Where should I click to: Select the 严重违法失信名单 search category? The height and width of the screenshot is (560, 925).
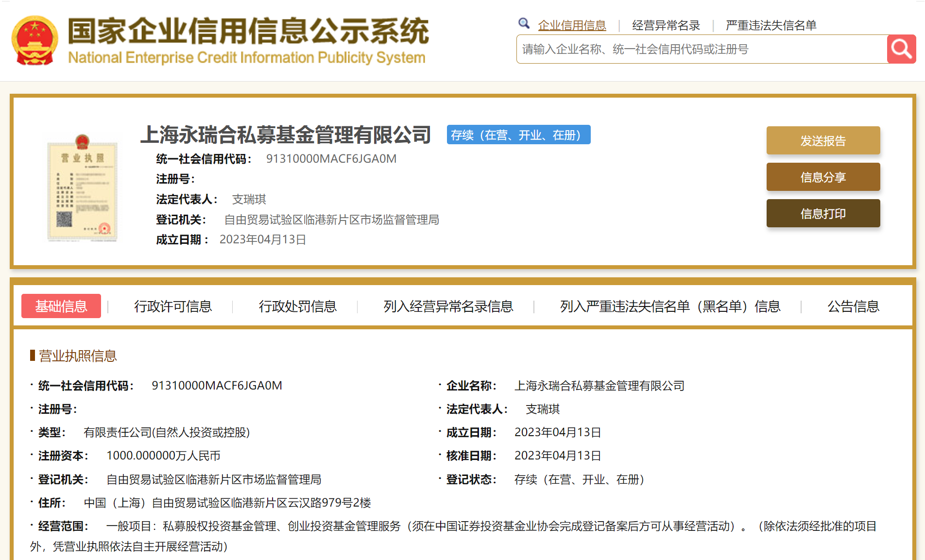pos(771,25)
